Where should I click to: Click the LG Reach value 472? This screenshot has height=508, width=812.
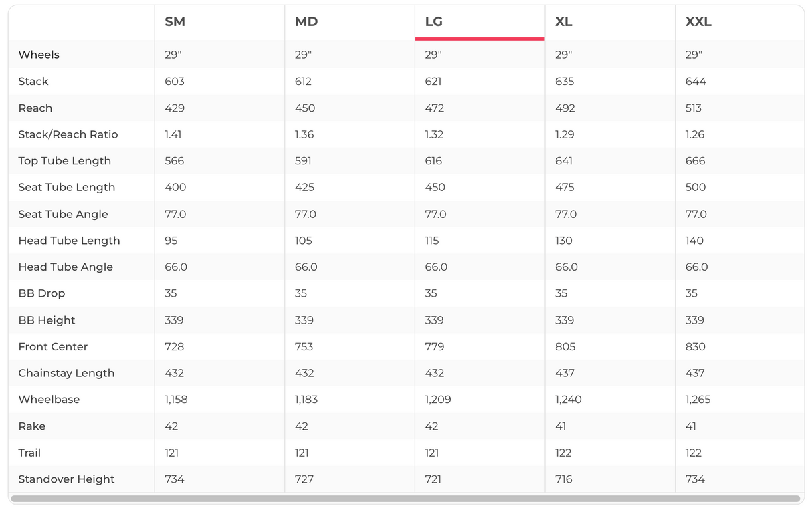point(435,108)
